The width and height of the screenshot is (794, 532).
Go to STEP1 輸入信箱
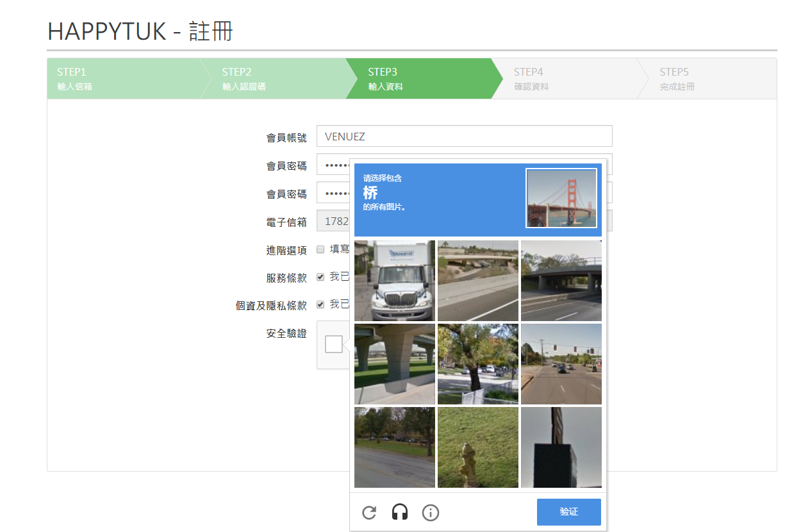click(x=122, y=79)
